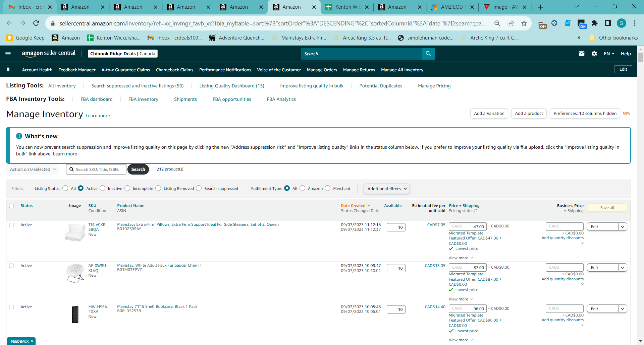Click the Save all button
The width and height of the screenshot is (644, 345).
pos(607,208)
